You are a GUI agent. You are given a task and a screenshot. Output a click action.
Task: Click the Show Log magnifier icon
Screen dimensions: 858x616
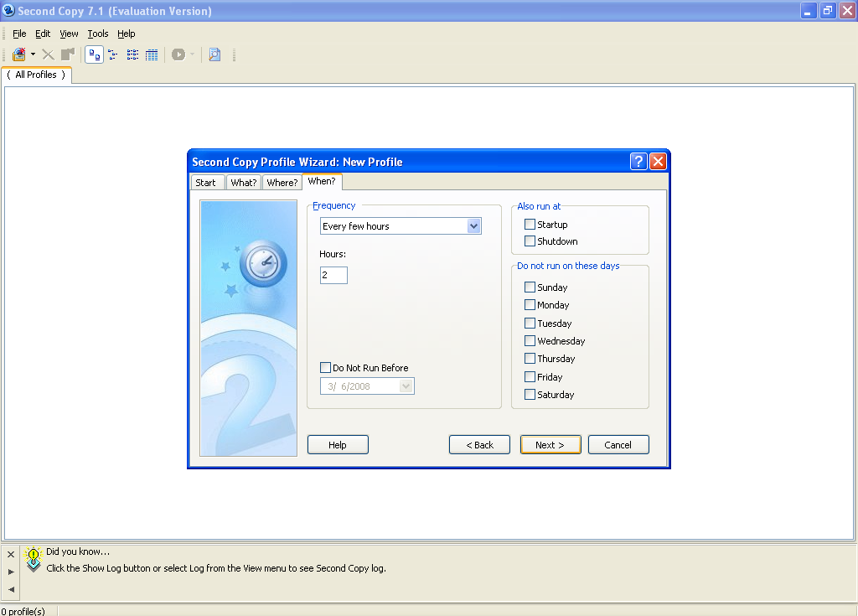tap(214, 54)
